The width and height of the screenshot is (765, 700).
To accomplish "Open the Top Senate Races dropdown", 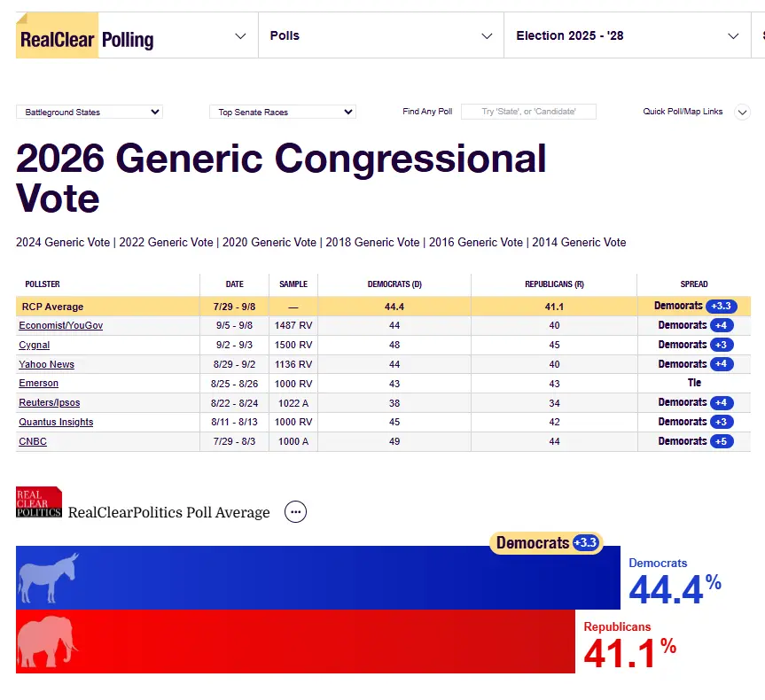I will 283,112.
